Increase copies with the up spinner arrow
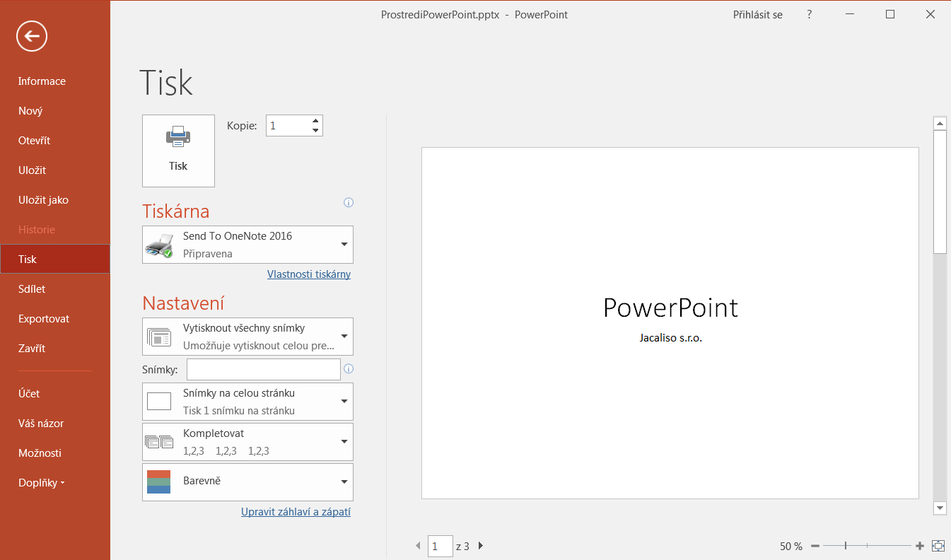Image resolution: width=951 pixels, height=560 pixels. tap(315, 121)
